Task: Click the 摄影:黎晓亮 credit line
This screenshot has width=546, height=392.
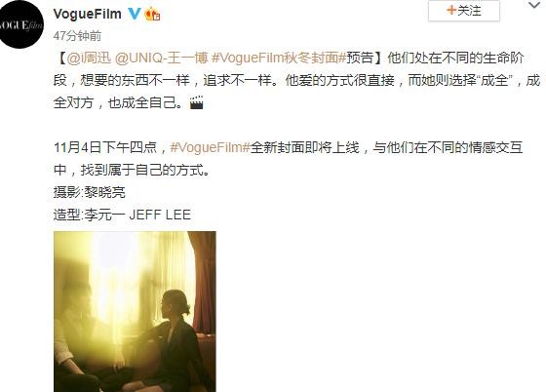Action: [x=90, y=192]
